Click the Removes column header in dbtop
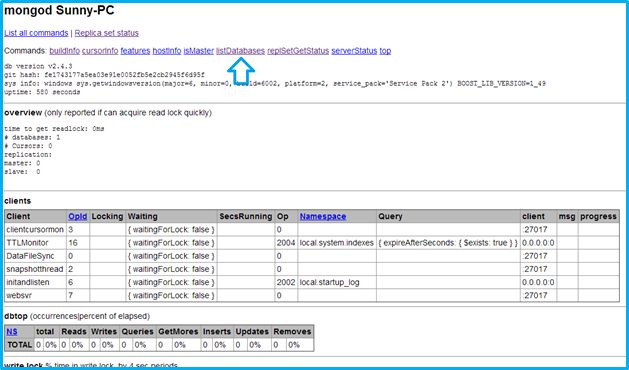629x370 pixels. [292, 331]
